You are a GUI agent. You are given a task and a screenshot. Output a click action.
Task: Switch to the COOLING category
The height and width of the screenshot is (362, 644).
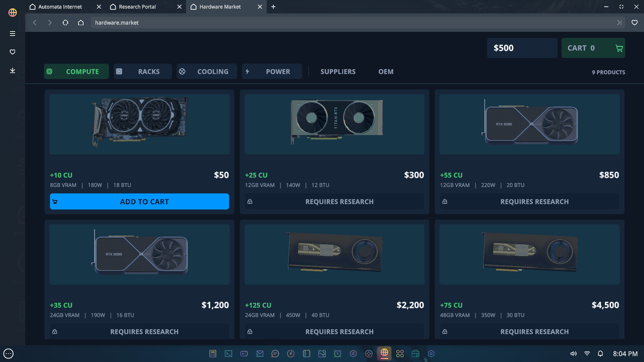coord(207,71)
